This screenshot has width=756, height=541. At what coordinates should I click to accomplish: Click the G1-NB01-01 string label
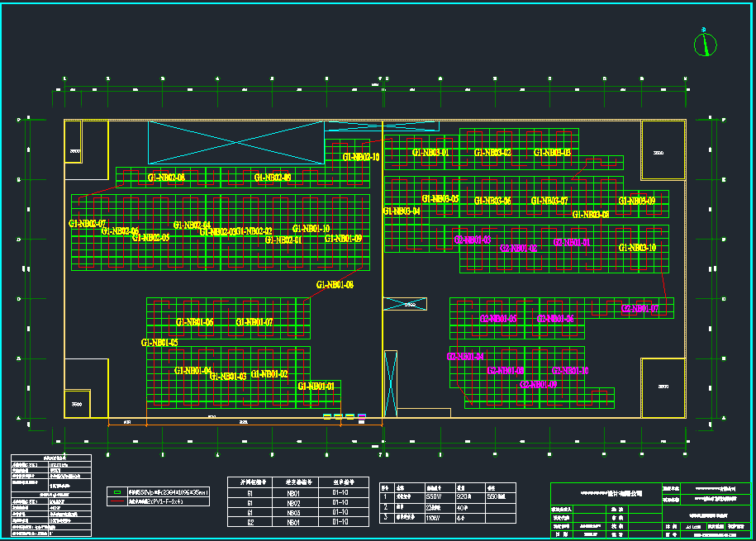(316, 387)
